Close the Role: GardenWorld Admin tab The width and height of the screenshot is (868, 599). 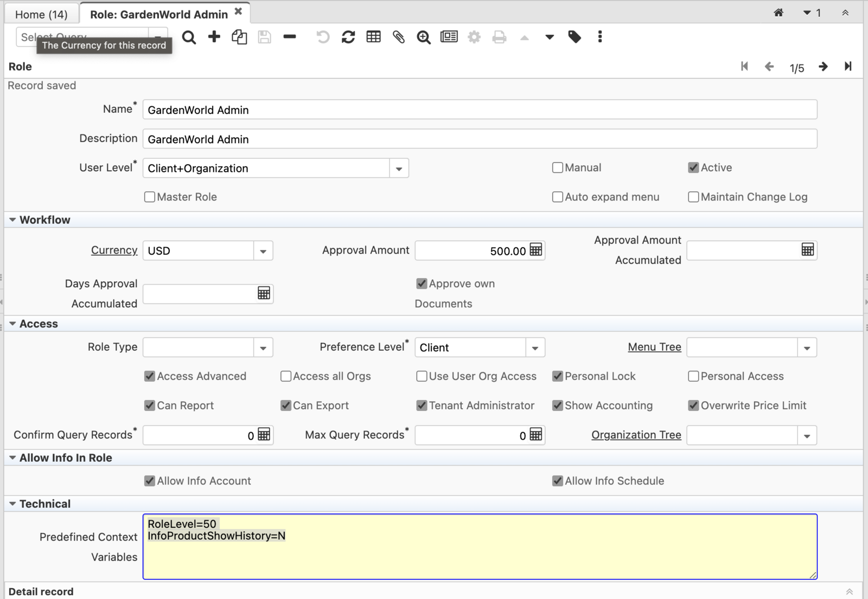click(x=238, y=11)
